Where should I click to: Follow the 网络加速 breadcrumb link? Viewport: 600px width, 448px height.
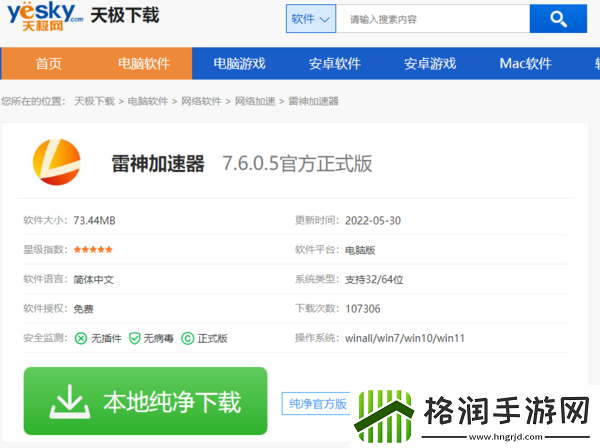coord(255,101)
